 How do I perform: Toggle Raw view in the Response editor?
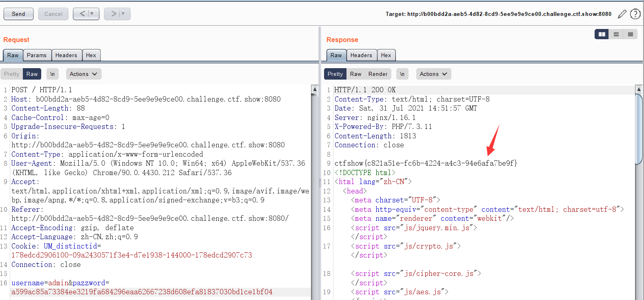tap(356, 74)
